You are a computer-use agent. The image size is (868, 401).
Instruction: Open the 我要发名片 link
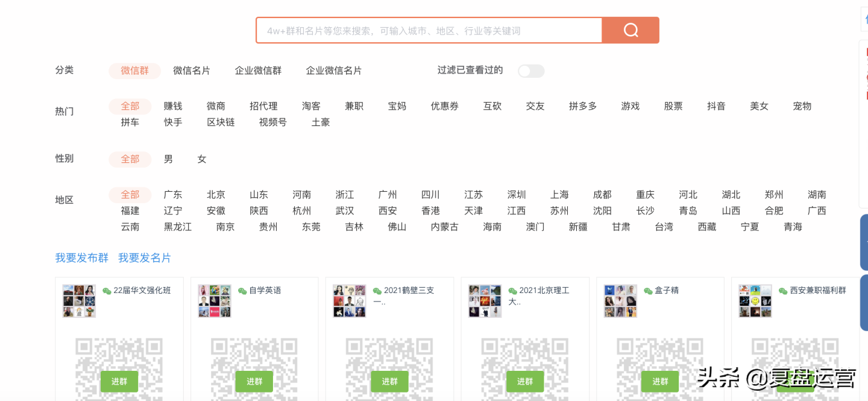pos(145,258)
